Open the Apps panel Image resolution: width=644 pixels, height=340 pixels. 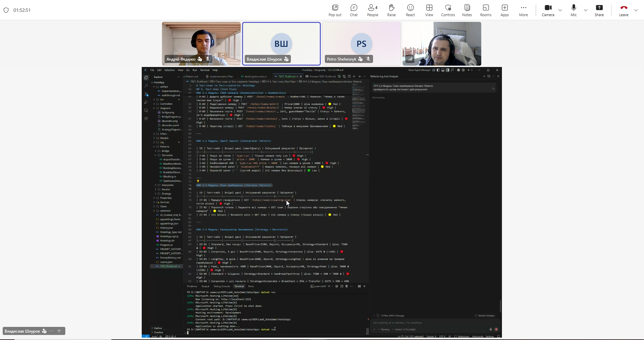(x=504, y=10)
